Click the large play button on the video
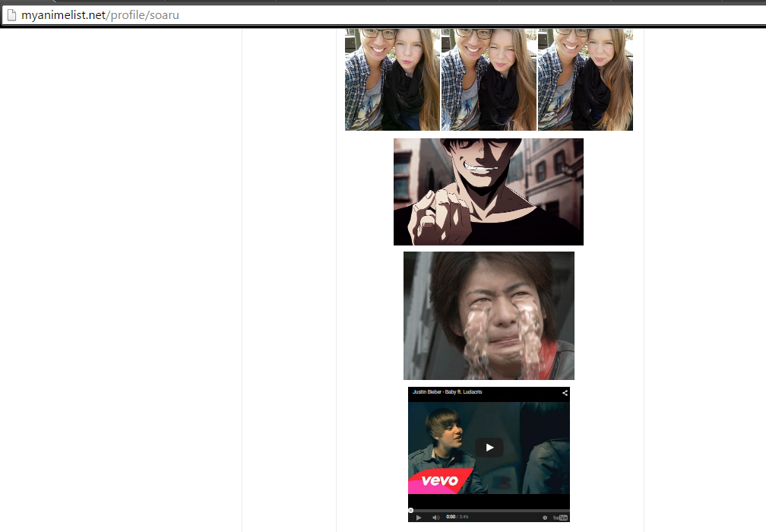766x532 pixels. [489, 448]
